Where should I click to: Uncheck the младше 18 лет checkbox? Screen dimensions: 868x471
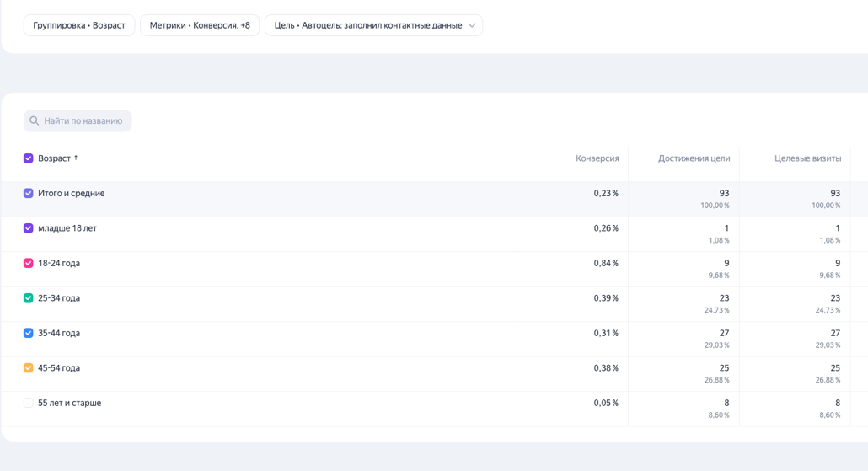[28, 228]
